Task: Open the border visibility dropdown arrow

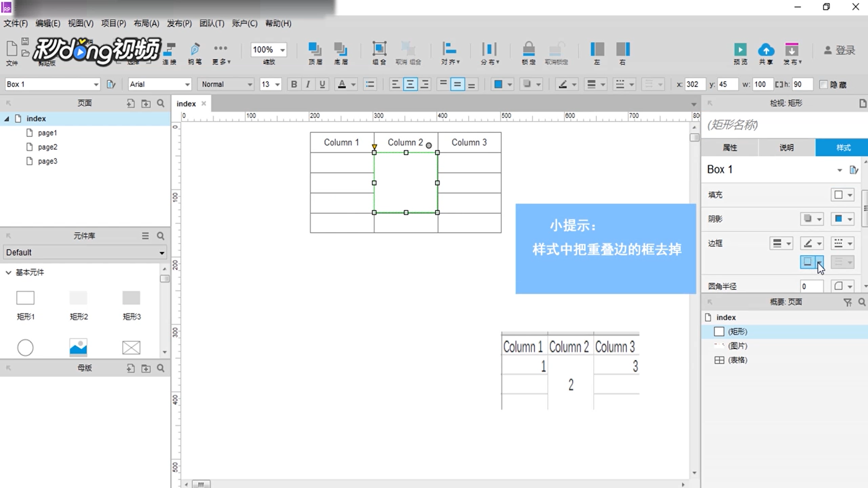Action: (820, 262)
